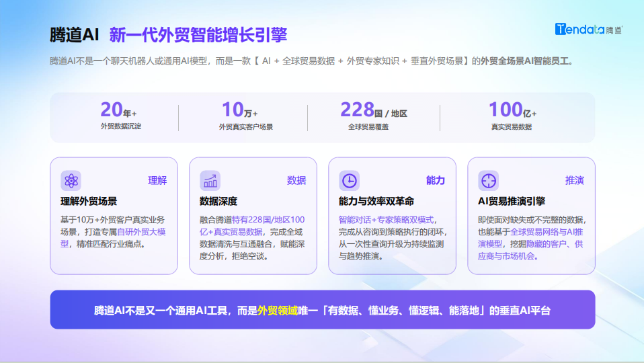Click the 推演 card label
This screenshot has height=363, width=644.
(575, 180)
